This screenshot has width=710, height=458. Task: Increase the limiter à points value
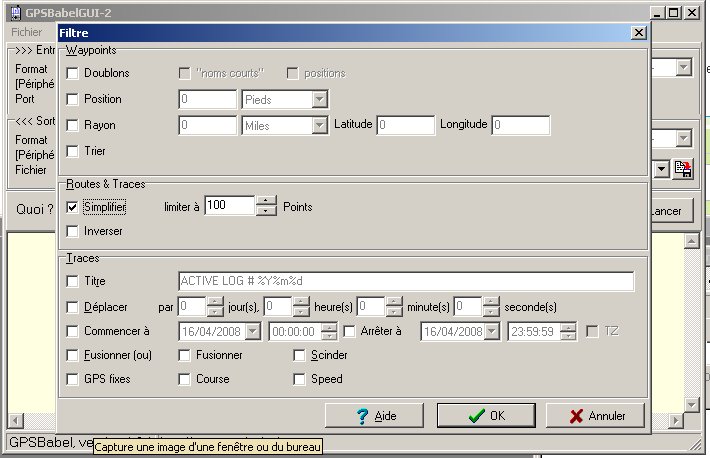tap(266, 201)
